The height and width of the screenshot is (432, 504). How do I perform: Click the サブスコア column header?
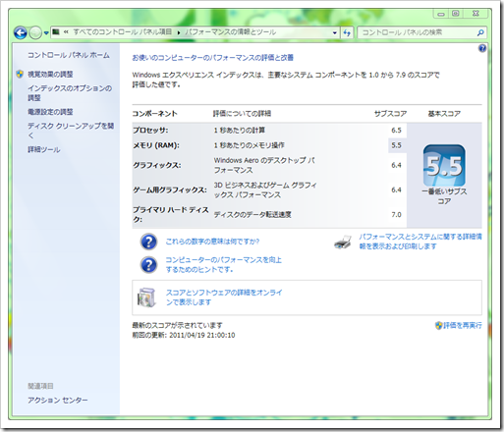391,114
